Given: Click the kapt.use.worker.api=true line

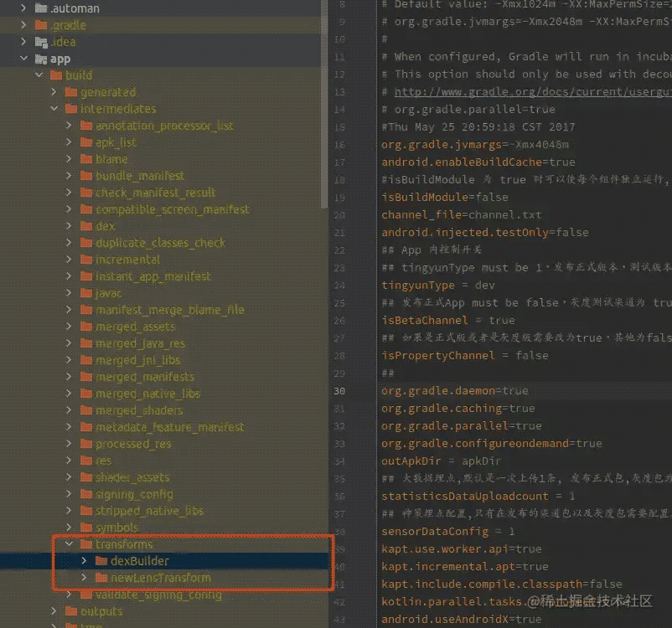Looking at the screenshot, I should coord(462,548).
